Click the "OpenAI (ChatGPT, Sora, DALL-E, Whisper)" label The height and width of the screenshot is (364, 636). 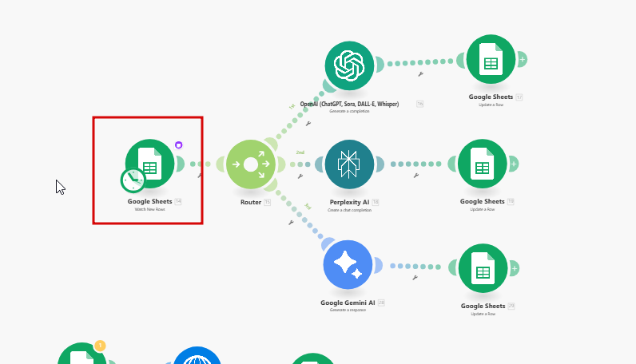click(349, 105)
